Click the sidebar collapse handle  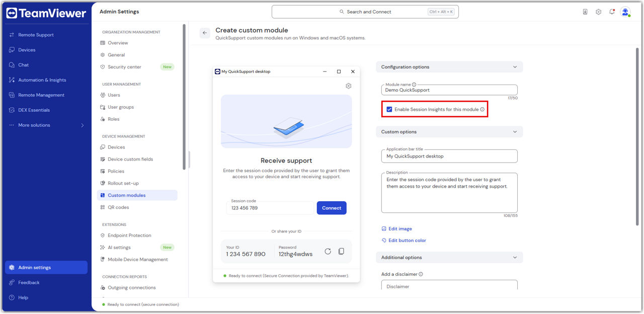click(189, 160)
